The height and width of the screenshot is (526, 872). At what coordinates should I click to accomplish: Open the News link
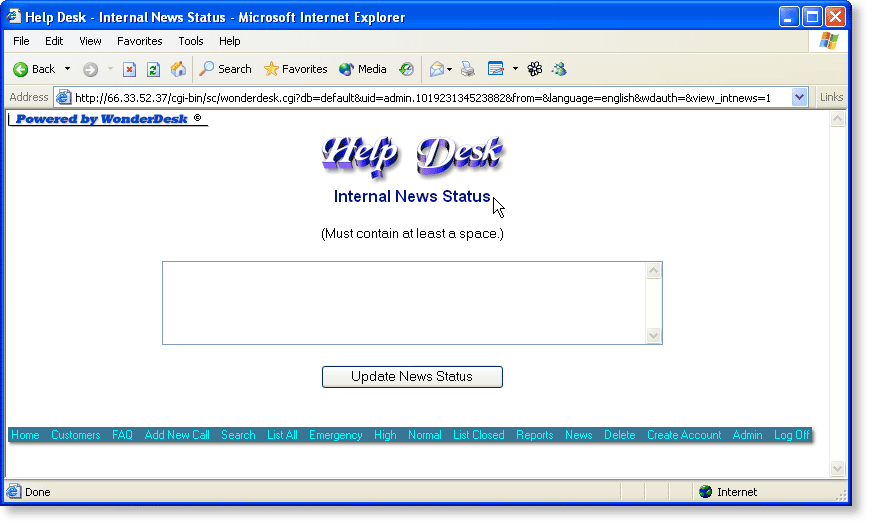coord(578,435)
